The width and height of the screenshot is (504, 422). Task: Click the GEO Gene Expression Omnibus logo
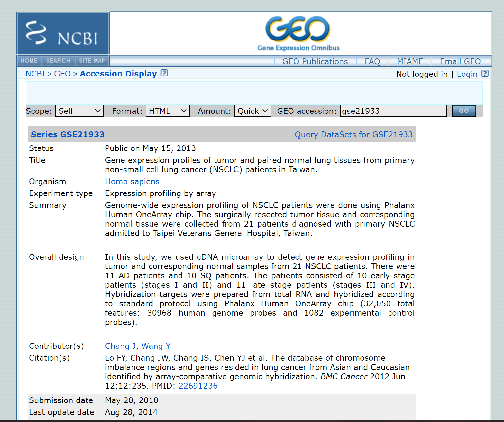point(298,34)
